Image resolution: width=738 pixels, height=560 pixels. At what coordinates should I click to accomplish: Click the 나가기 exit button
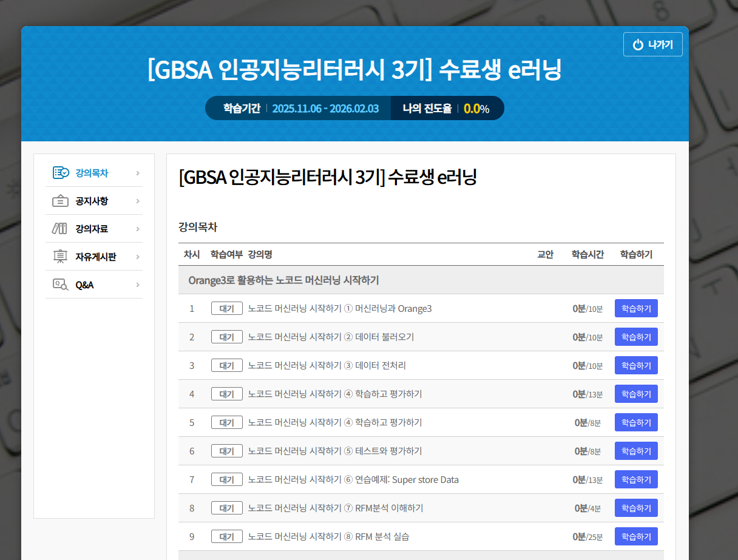click(x=653, y=44)
